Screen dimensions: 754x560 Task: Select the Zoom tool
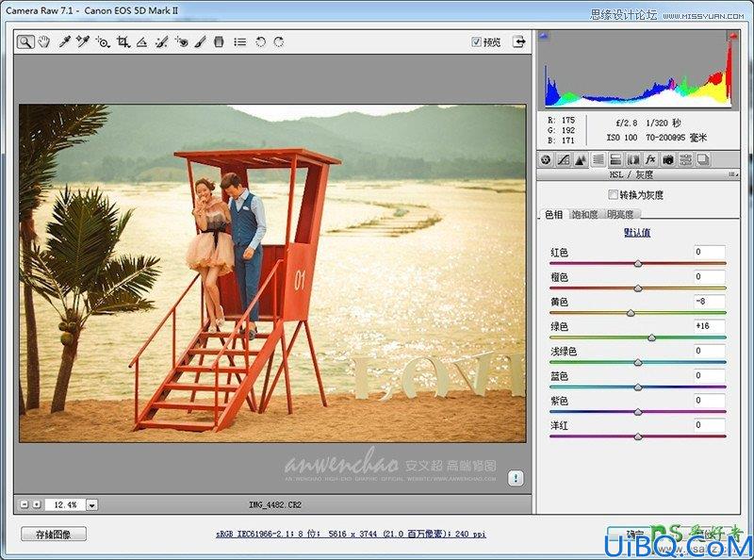coord(25,42)
